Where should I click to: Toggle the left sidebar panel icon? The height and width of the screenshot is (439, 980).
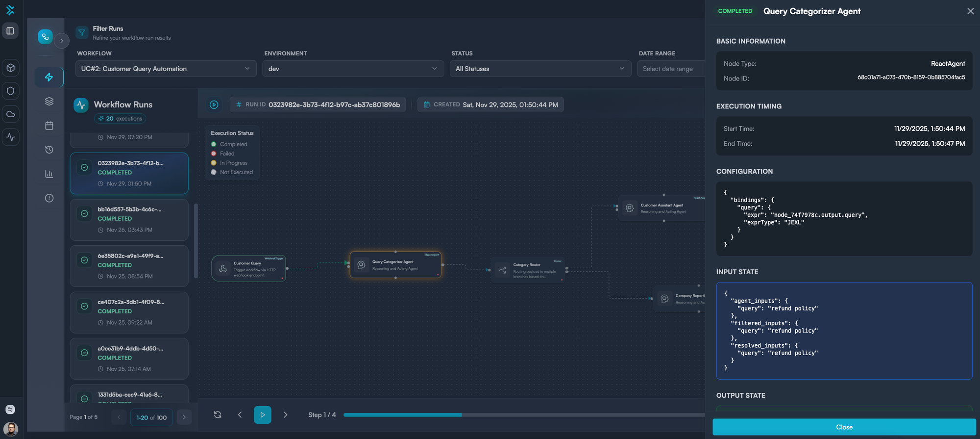pos(10,31)
